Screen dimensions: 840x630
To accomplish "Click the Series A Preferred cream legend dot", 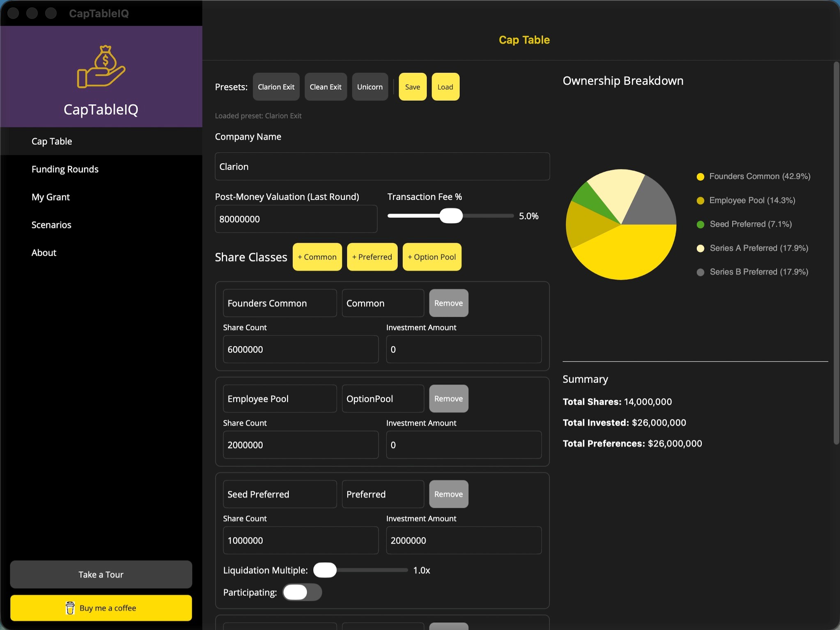I will coord(700,248).
